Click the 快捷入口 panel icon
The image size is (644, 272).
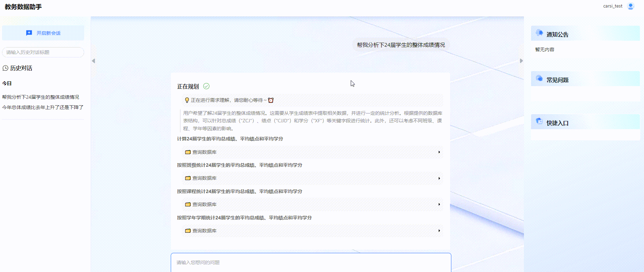tap(539, 121)
